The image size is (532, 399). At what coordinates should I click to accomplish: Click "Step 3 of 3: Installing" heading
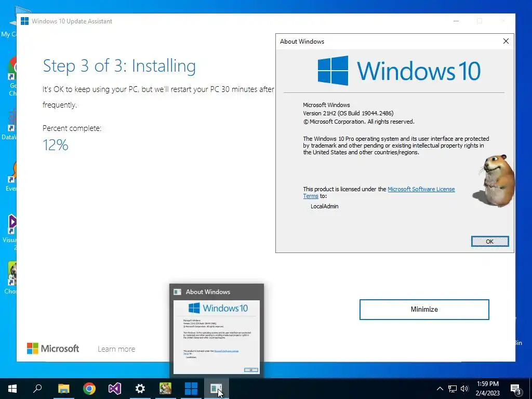[x=119, y=66]
